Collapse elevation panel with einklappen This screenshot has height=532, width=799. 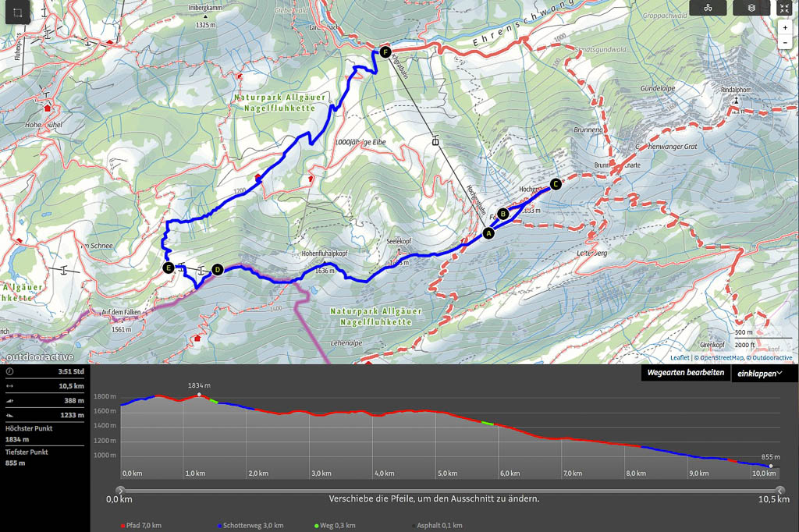pyautogui.click(x=761, y=373)
